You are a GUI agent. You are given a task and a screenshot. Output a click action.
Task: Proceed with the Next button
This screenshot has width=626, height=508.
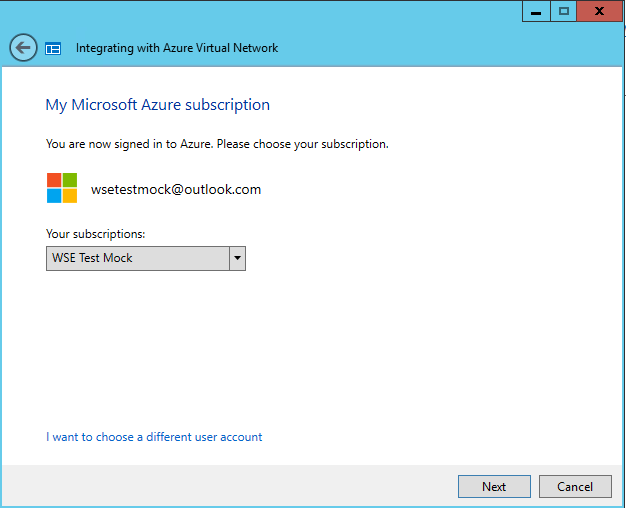click(494, 486)
